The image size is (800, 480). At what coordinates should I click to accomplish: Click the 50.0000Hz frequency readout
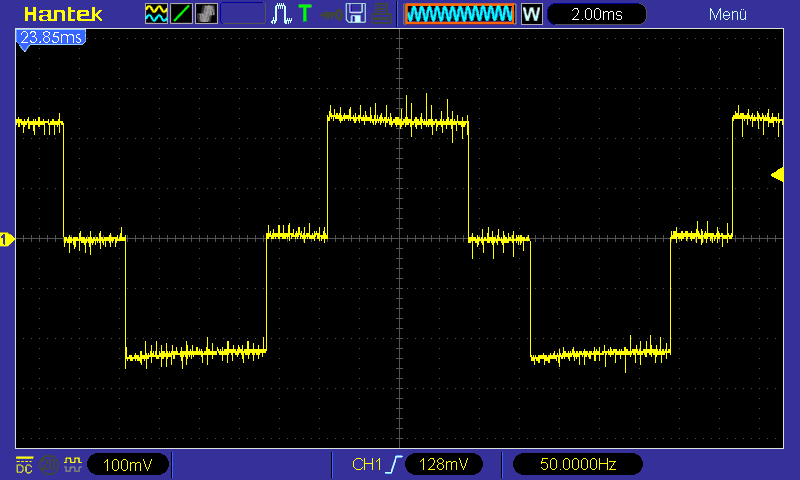[576, 465]
